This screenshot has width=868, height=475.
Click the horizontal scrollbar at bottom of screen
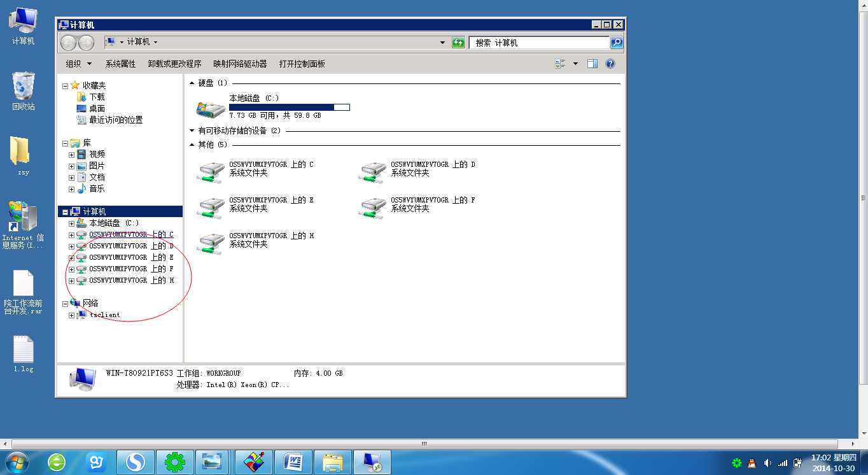click(x=424, y=444)
